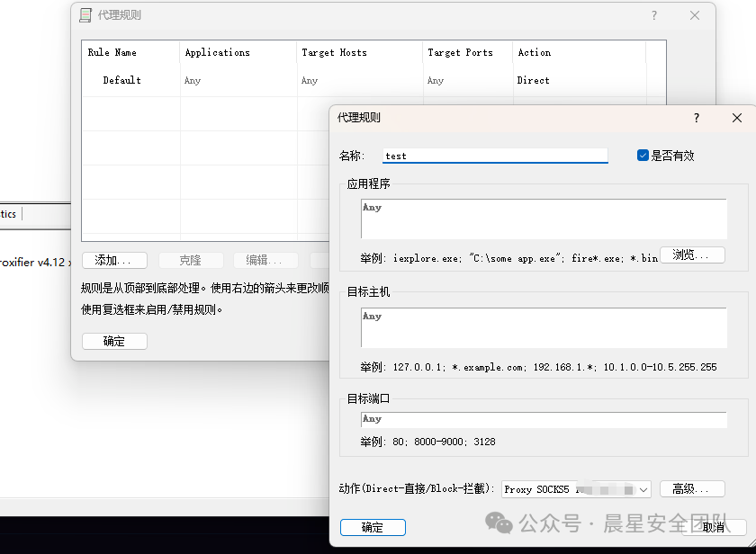Open the action dropdown showing Proxy SOCKS5

(x=576, y=489)
